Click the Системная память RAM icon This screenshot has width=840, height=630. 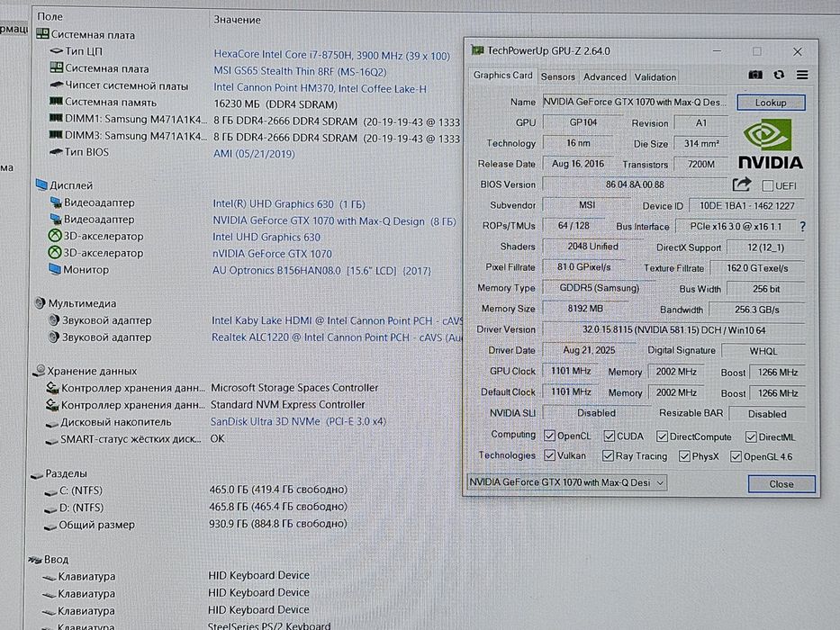[56, 101]
